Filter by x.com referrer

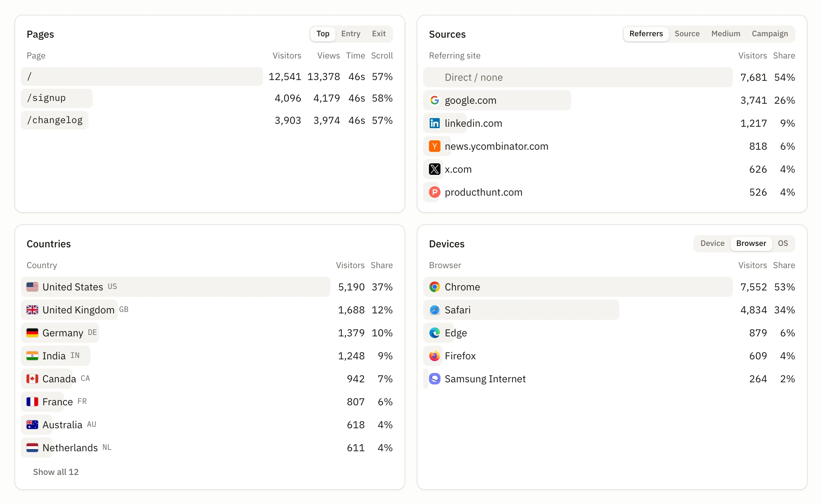[612, 169]
